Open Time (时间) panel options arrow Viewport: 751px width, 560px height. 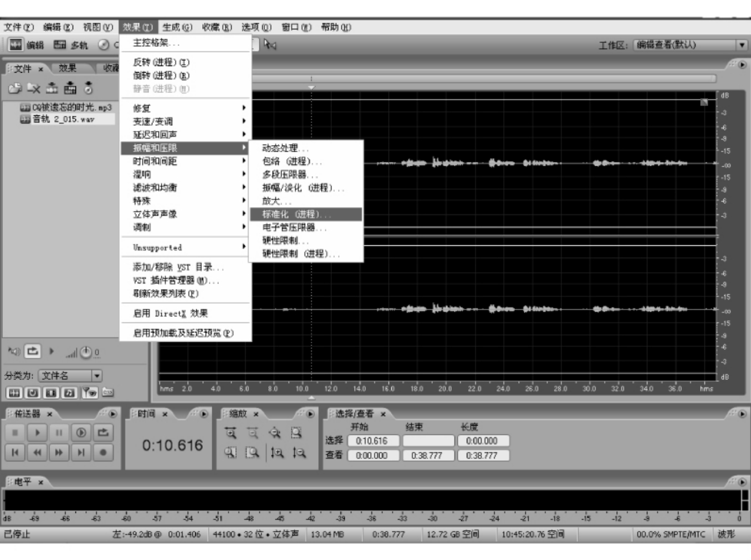pos(204,414)
